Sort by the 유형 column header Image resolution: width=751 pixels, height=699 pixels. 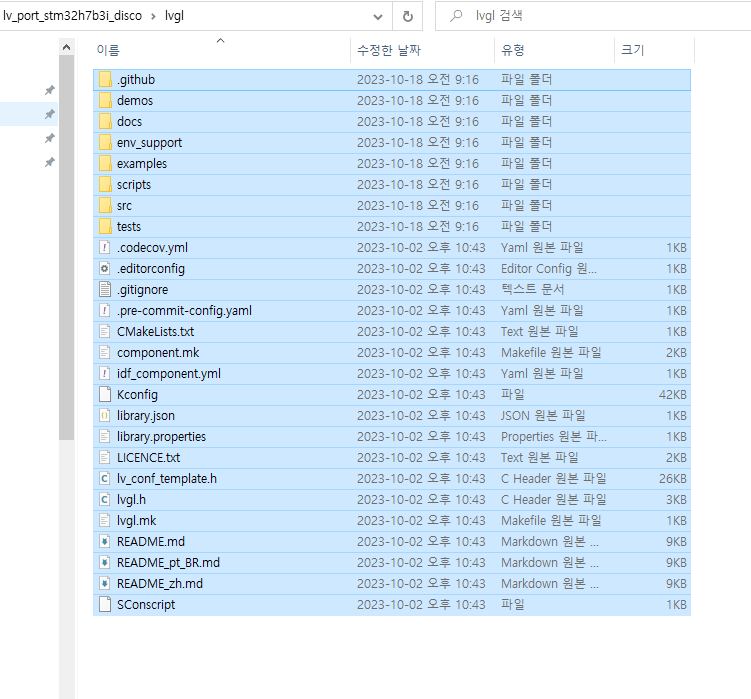tap(554, 50)
